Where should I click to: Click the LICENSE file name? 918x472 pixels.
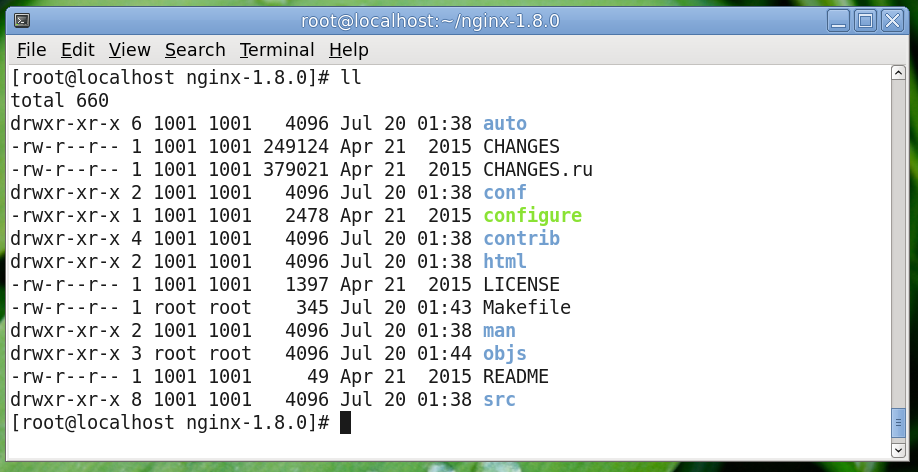tap(521, 285)
